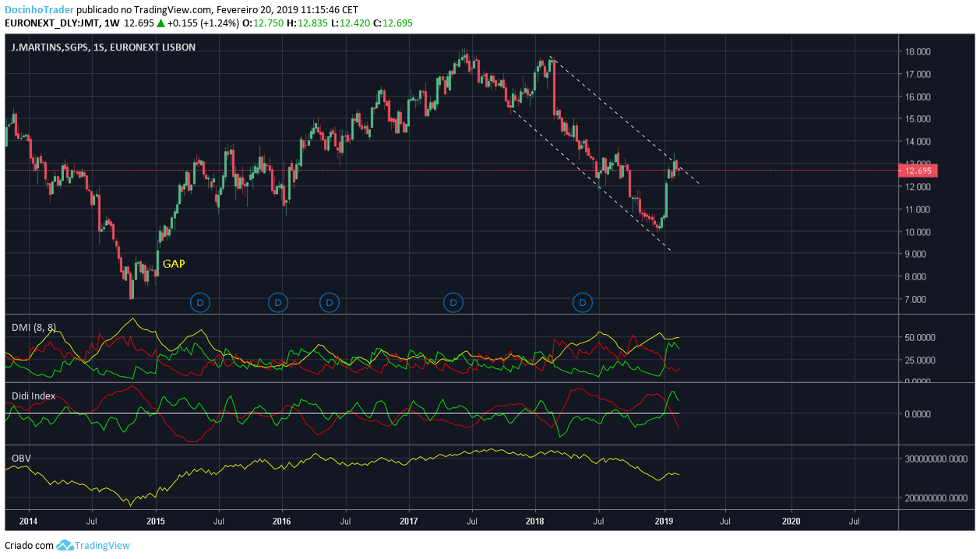
Task: Select the dividend D marker in mid-2018
Action: pos(583,302)
